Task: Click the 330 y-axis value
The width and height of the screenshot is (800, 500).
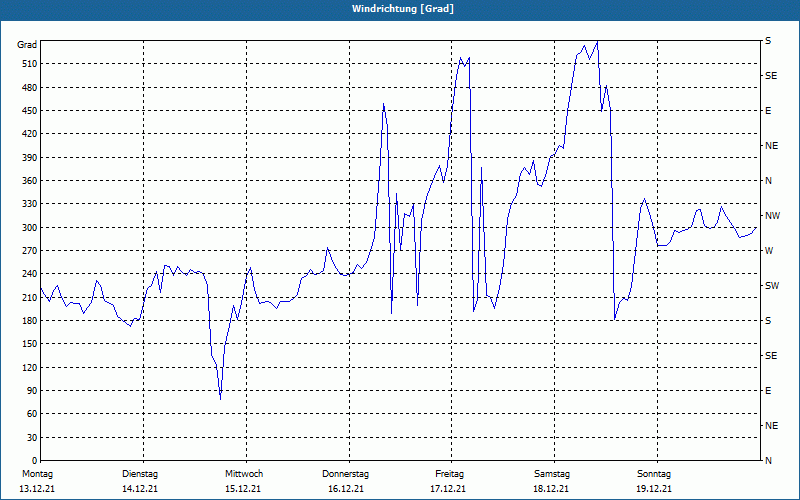Action: coord(30,204)
